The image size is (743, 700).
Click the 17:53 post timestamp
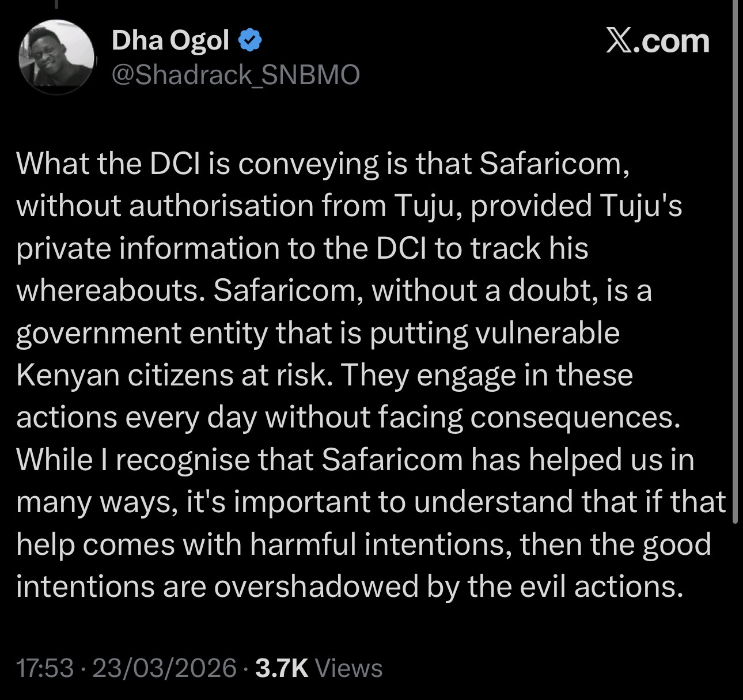pos(45,668)
